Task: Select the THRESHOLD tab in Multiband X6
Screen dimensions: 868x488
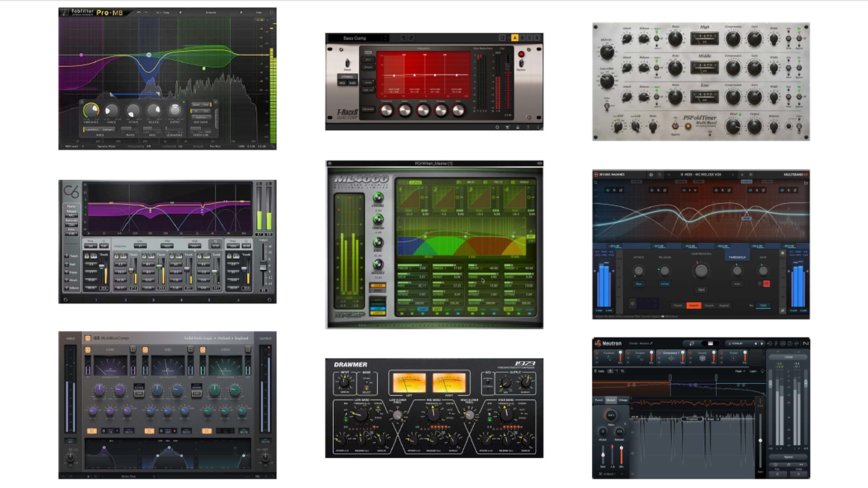Action: click(x=737, y=257)
